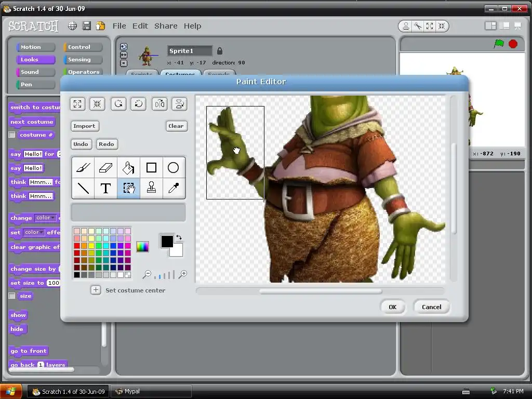Switch to presentation mode
532x399 pixels.
point(518,26)
